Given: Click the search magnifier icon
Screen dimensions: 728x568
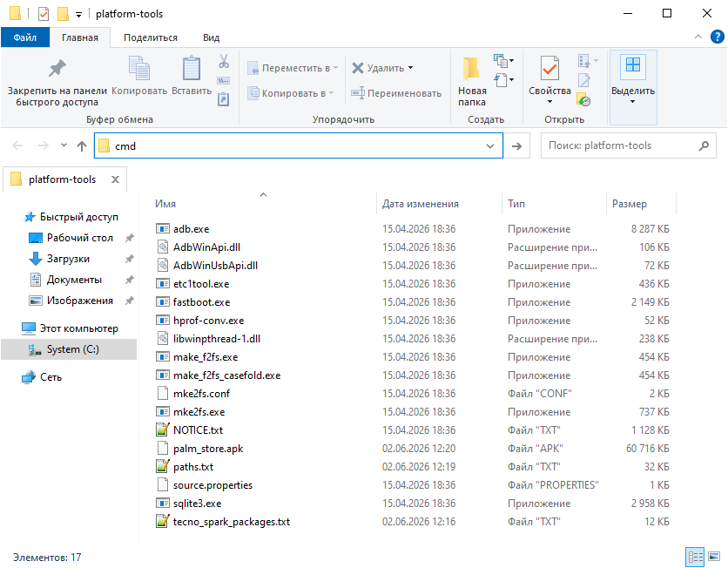Looking at the screenshot, I should 704,145.
